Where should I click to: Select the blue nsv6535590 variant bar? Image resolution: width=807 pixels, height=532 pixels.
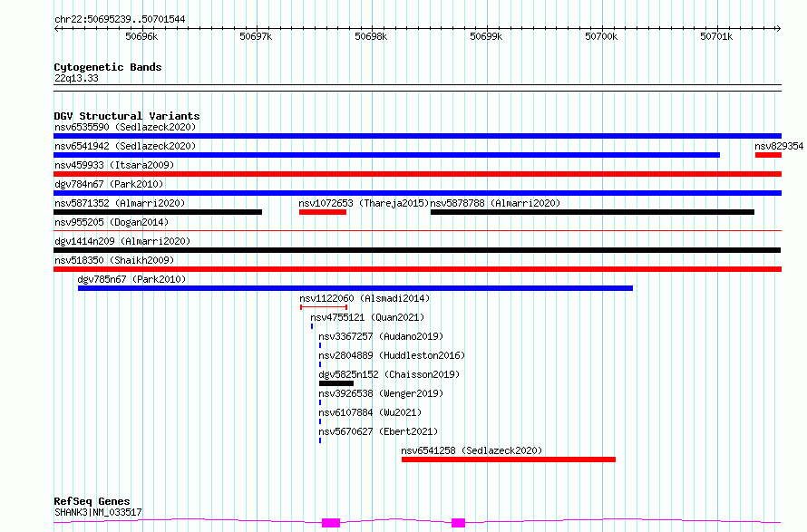click(417, 136)
